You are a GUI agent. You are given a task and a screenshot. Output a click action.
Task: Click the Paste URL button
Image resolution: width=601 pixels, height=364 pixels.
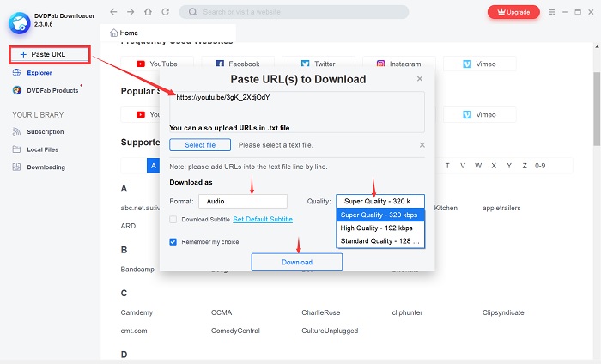(49, 54)
